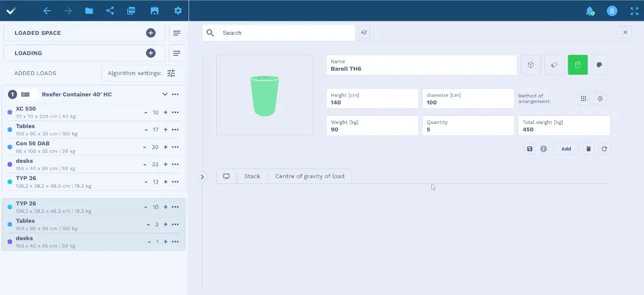Click the share icon in top toolbar
Image resolution: width=644 pixels, height=295 pixels.
(x=110, y=11)
